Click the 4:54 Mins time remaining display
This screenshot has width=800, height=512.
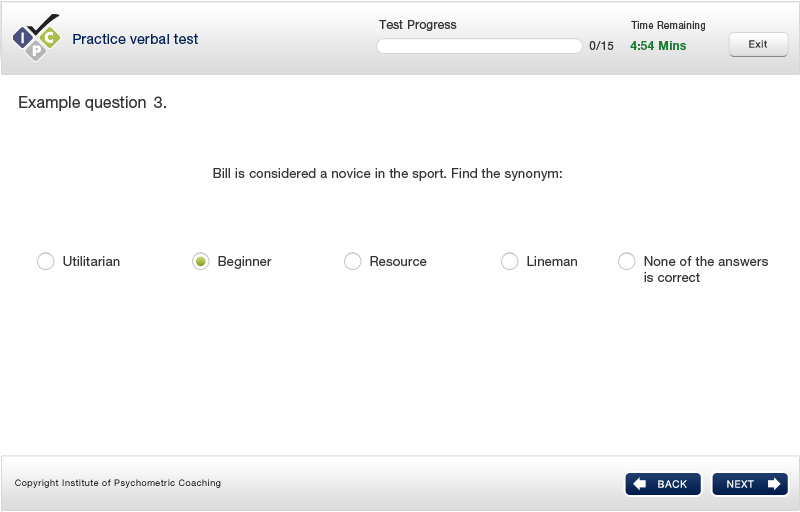tap(658, 46)
